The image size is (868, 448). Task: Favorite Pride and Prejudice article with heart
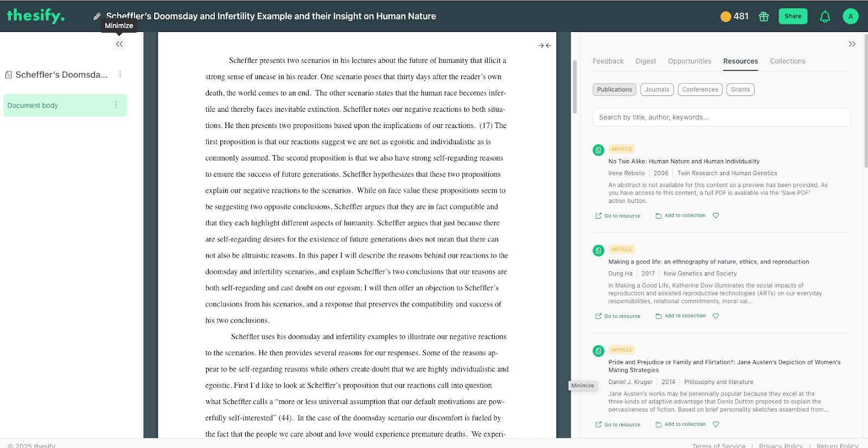click(x=716, y=425)
